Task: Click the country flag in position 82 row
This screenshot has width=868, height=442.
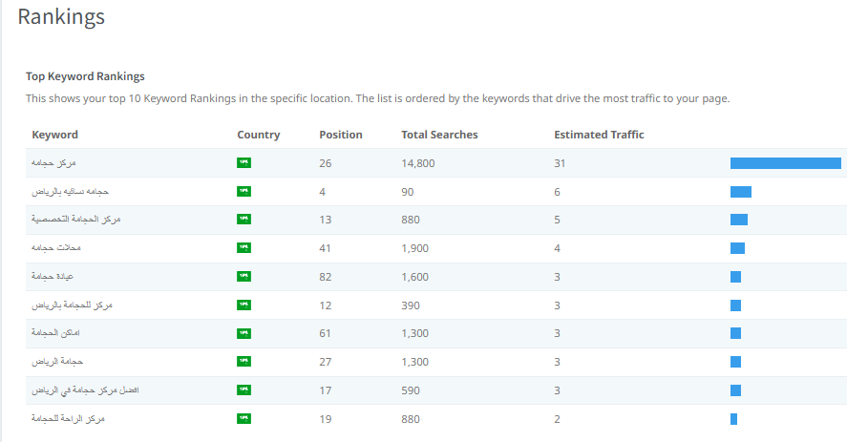Action: (243, 276)
